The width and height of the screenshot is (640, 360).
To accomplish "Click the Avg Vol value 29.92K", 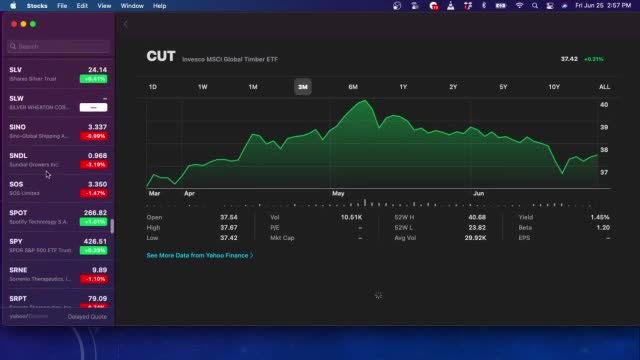I will pos(475,238).
